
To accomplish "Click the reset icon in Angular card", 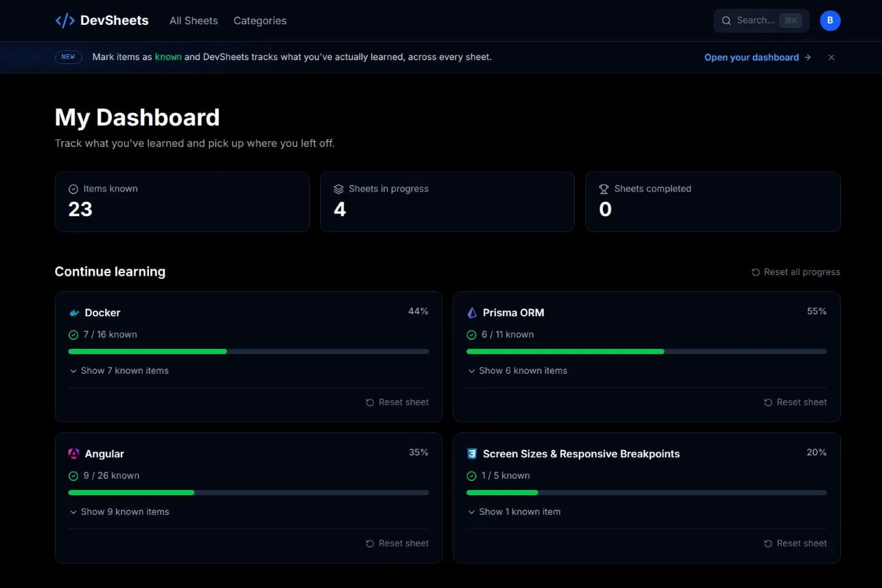I will (x=370, y=544).
